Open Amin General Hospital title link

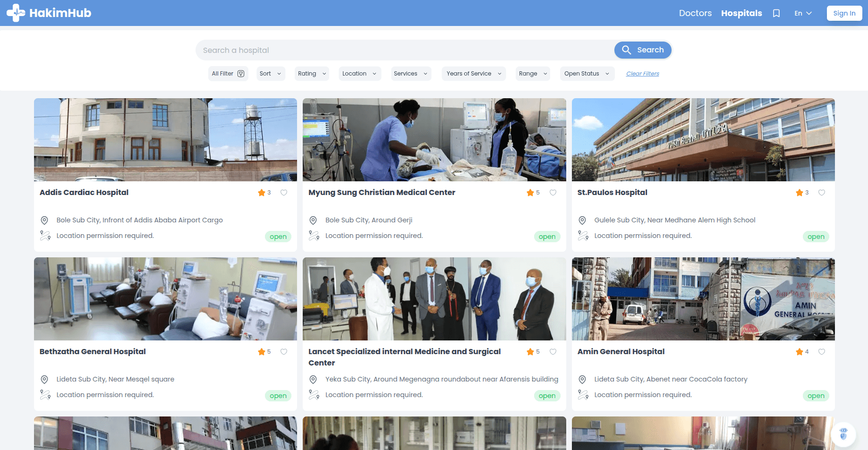click(621, 352)
